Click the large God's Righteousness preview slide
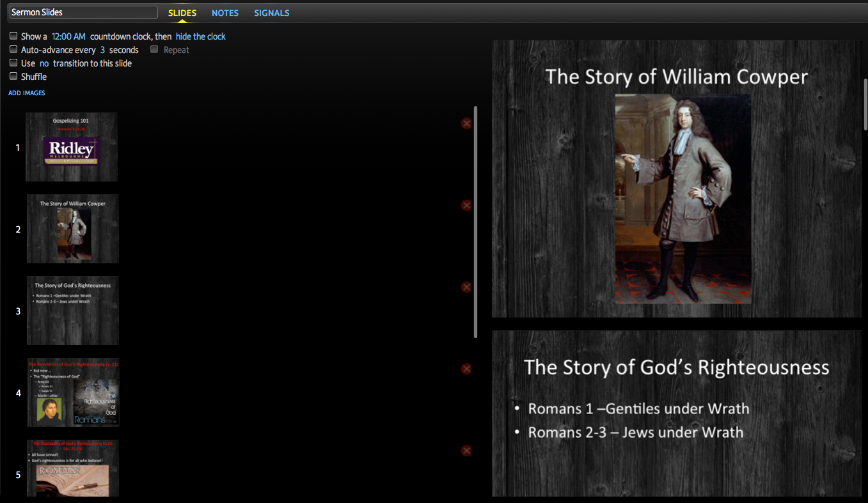 tap(677, 414)
